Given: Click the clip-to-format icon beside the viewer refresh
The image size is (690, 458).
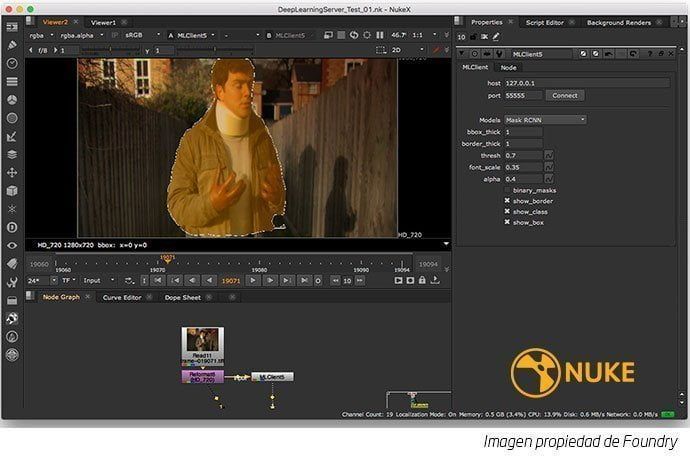Looking at the screenshot, I should [341, 35].
